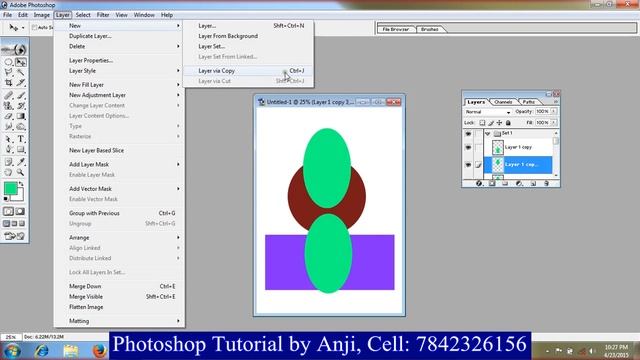Collapse the Set 1 folder triangle
This screenshot has height=360, width=640.
click(487, 133)
